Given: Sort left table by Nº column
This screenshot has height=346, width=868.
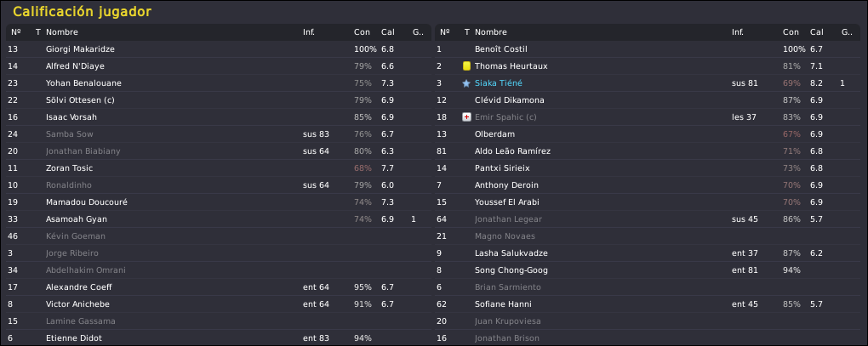Looking at the screenshot, I should (x=16, y=32).
